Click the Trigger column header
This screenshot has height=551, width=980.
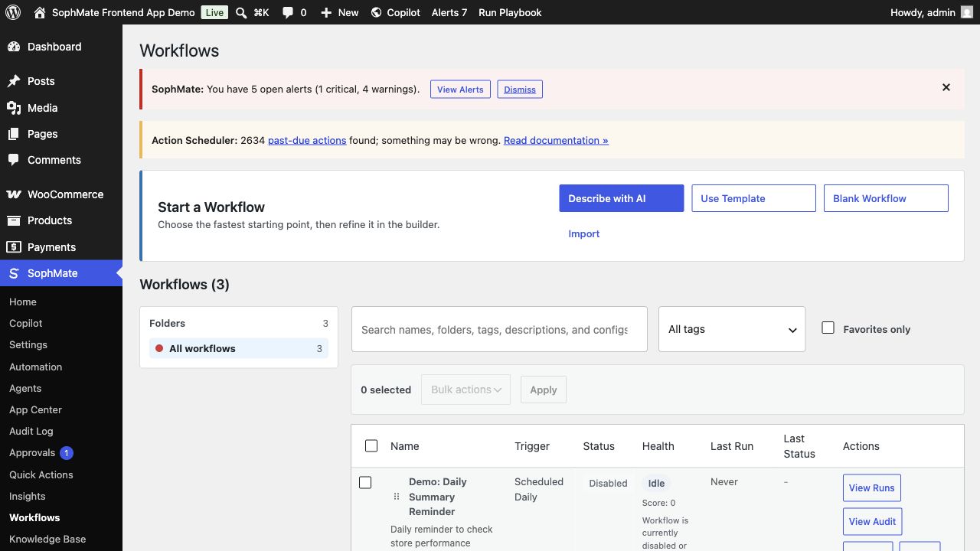coord(532,446)
